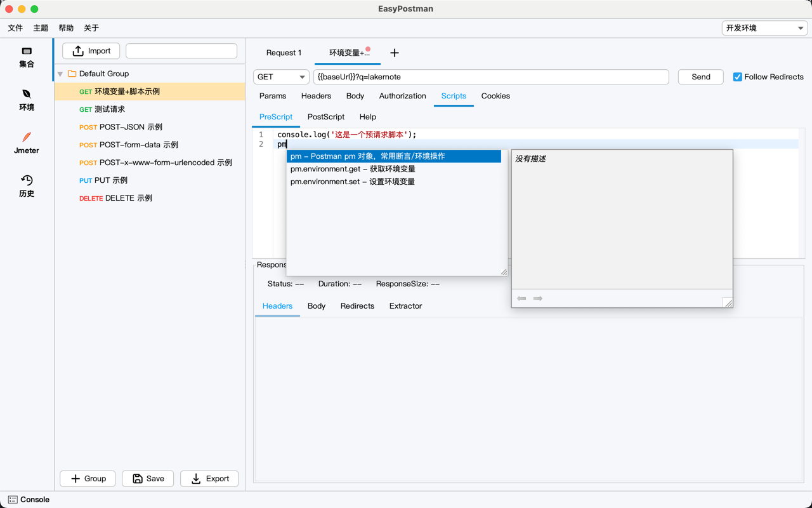812x508 pixels.
Task: Collapse the Default Group tree node
Action: (x=60, y=74)
